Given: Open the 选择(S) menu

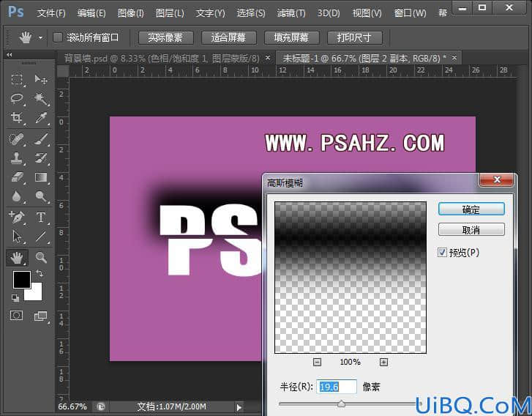Looking at the screenshot, I should [251, 13].
